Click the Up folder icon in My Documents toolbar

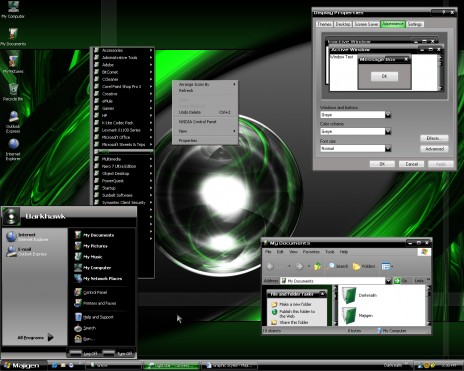317,266
